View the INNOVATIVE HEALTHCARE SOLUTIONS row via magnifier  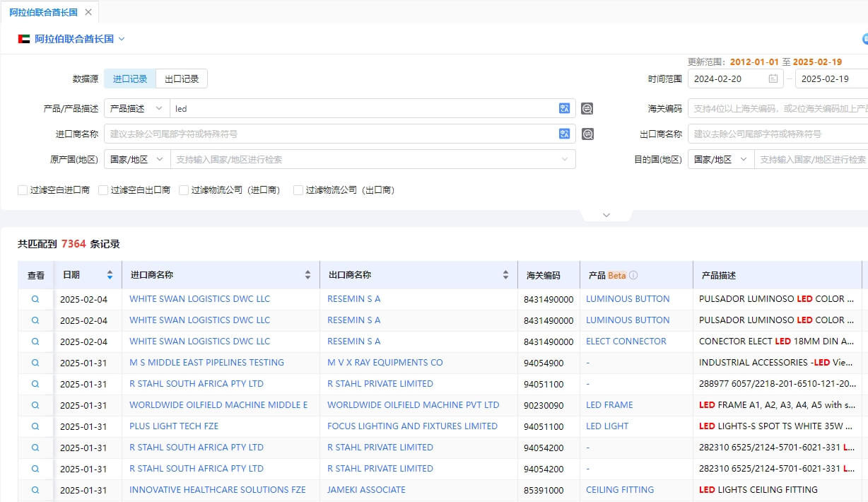(35, 490)
